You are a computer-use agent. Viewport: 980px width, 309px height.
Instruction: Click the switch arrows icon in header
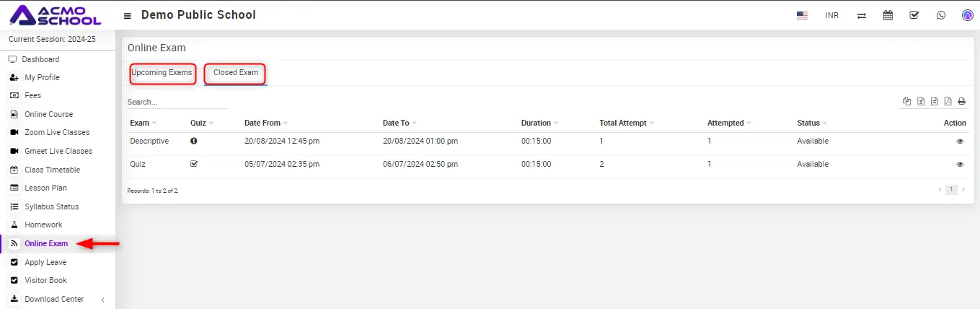(861, 15)
